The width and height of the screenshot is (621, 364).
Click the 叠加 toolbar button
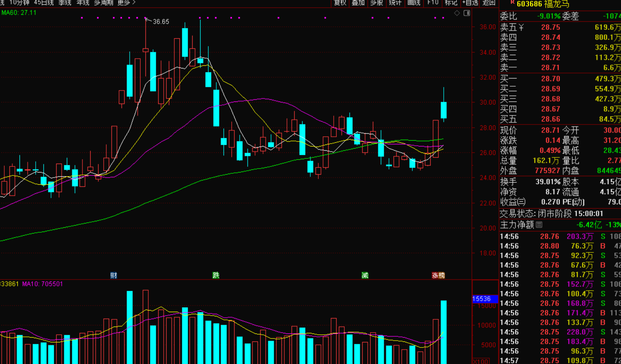click(358, 3)
